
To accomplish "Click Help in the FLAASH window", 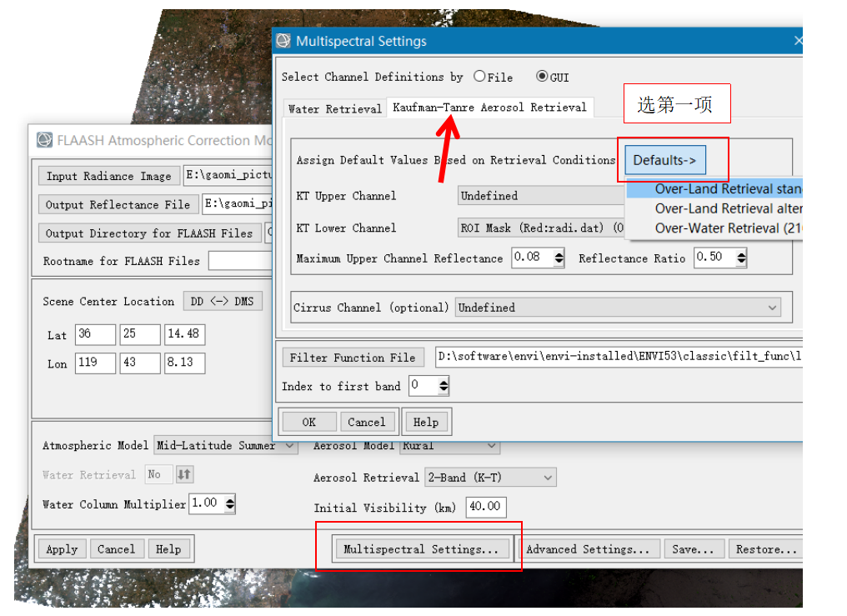I will click(168, 549).
